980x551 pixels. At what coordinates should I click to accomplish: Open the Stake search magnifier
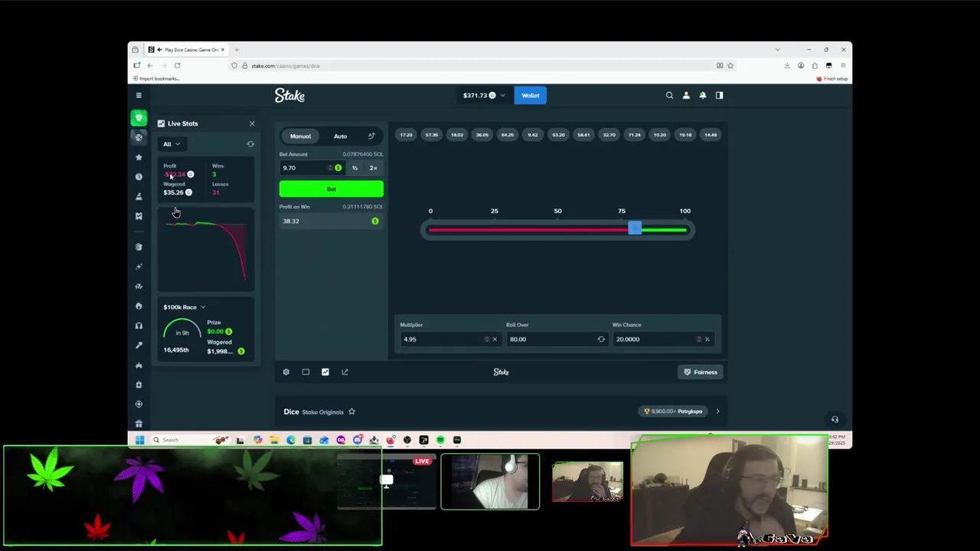point(669,95)
